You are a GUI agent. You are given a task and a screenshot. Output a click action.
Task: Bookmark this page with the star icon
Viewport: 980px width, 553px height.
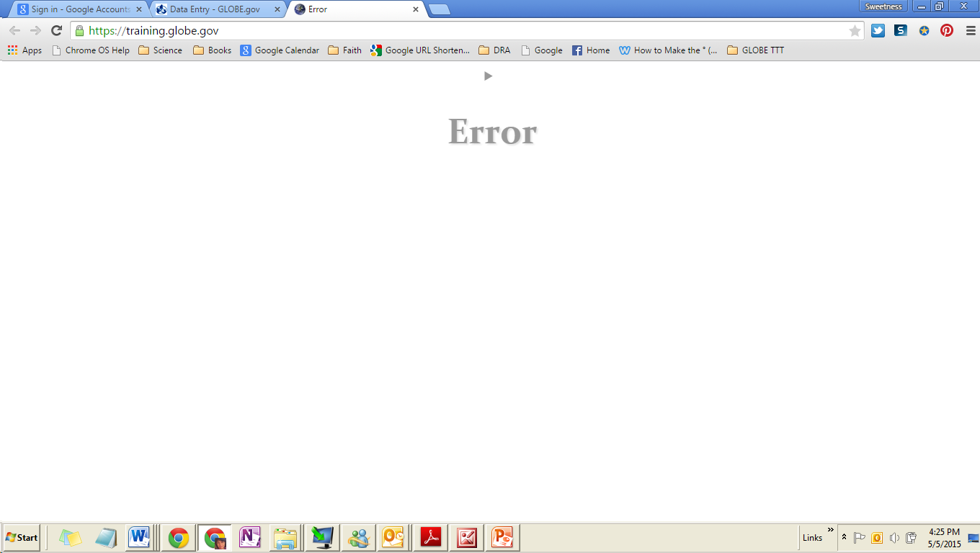point(855,31)
